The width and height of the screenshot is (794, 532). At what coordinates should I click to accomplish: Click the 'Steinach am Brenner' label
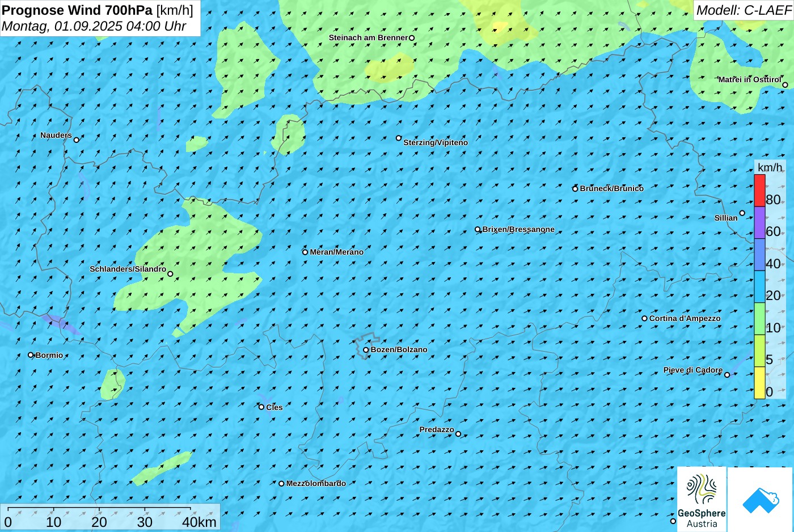[x=368, y=38]
